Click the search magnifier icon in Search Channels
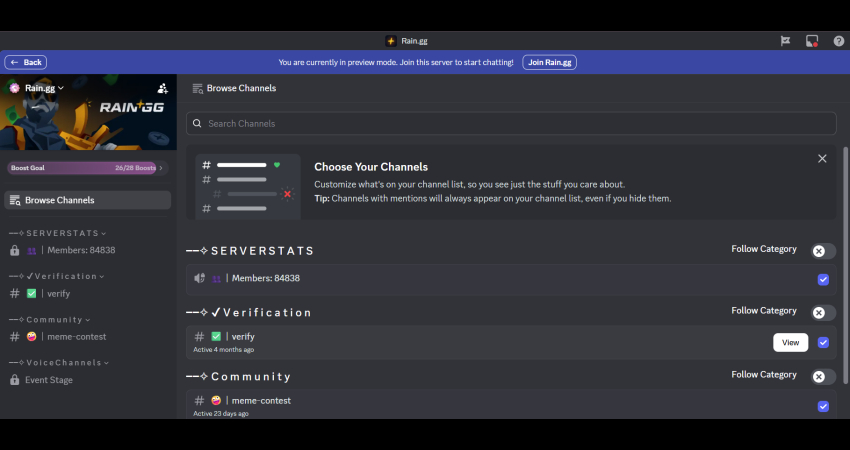The width and height of the screenshot is (850, 450). coord(198,124)
